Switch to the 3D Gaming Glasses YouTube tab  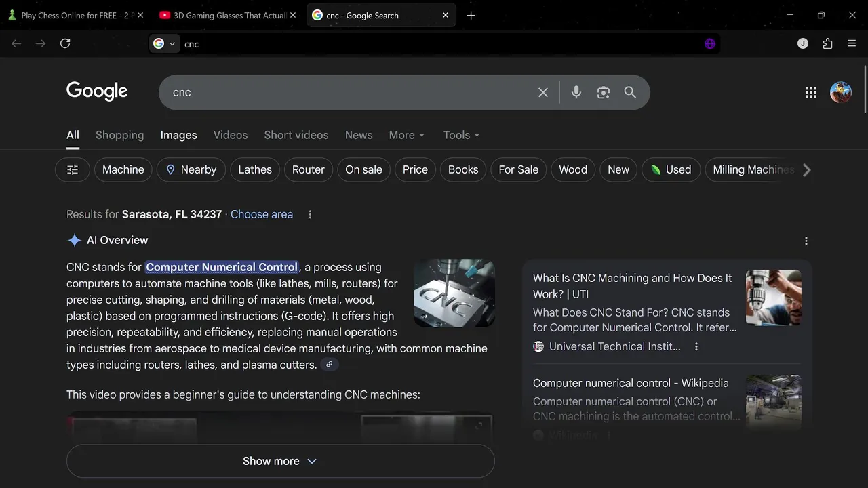tap(227, 15)
